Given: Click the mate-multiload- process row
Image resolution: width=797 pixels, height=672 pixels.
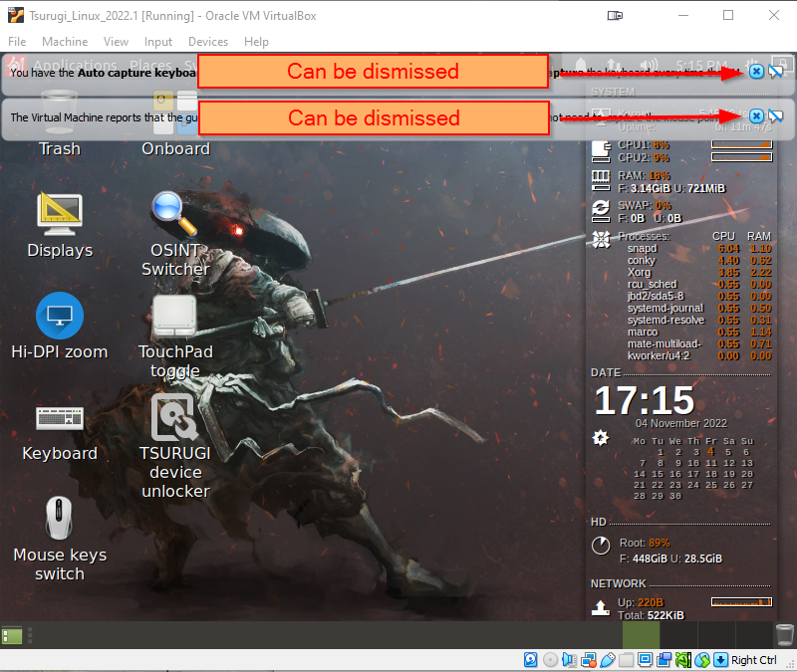Looking at the screenshot, I should click(699, 343).
